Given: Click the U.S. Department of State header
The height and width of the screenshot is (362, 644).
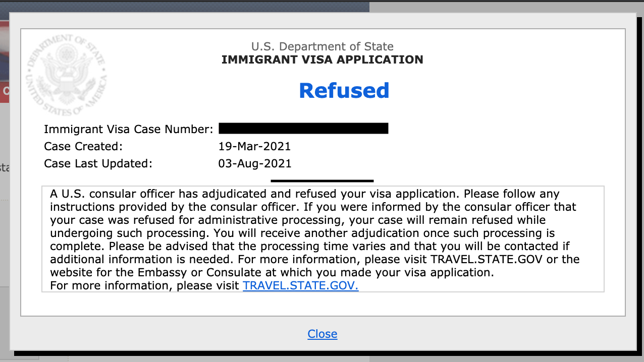Looking at the screenshot, I should point(322,47).
